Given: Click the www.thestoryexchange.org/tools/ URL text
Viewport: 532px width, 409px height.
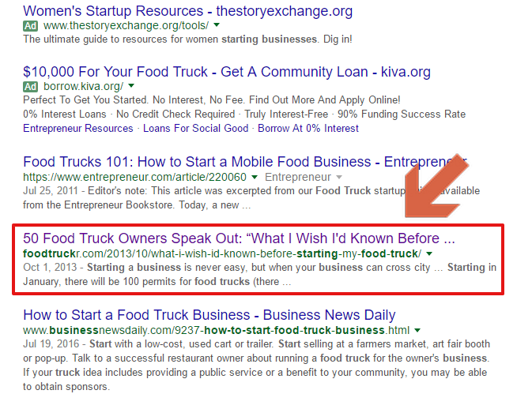Looking at the screenshot, I should pos(126,26).
